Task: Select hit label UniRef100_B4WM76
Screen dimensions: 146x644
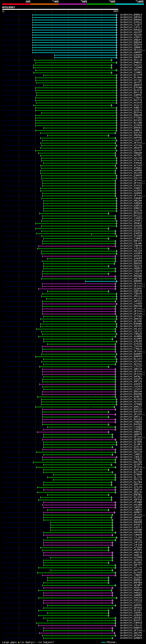Action: (x=131, y=628)
